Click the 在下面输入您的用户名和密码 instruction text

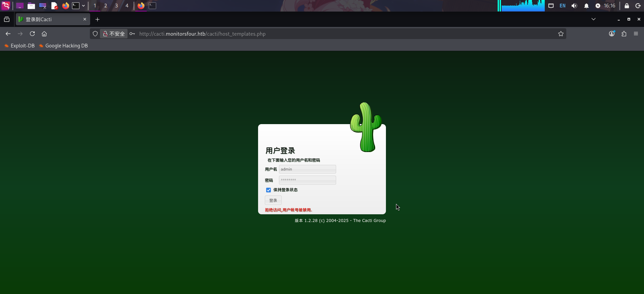[x=294, y=160]
